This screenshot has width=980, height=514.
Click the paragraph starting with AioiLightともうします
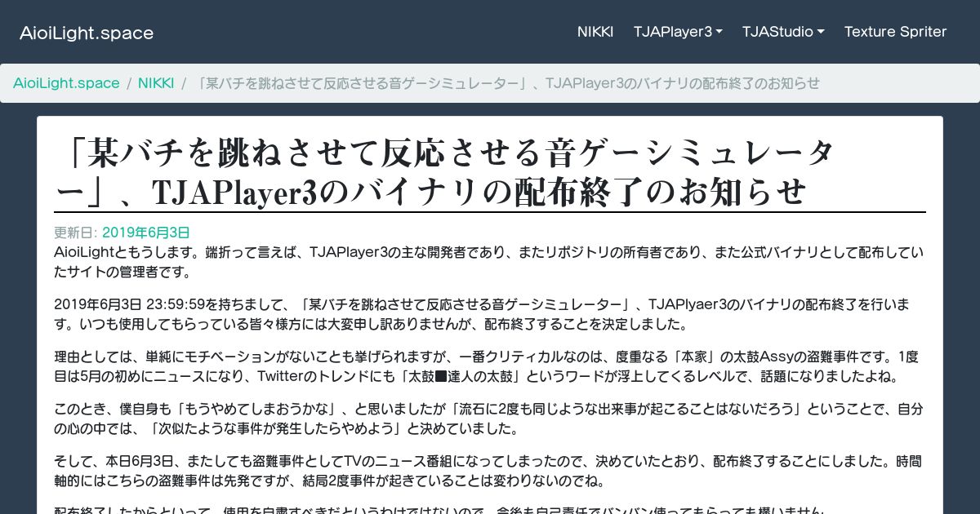click(x=490, y=262)
